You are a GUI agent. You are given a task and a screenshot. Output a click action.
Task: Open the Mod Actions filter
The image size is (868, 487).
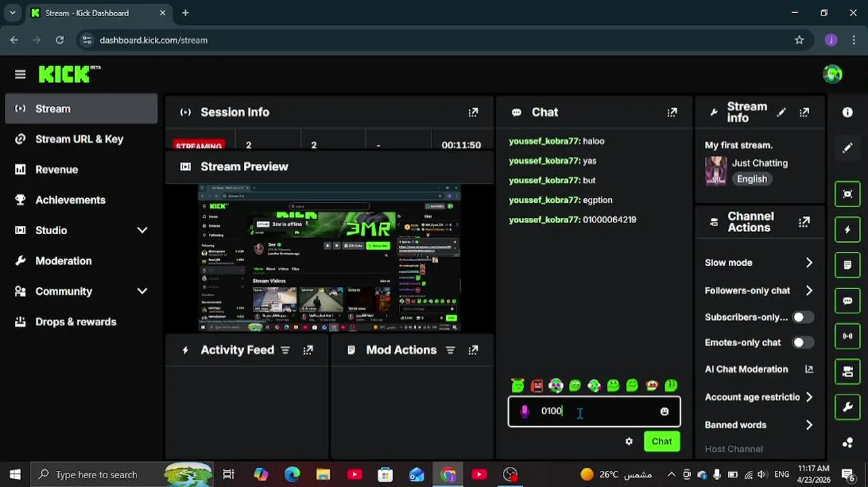(x=450, y=350)
